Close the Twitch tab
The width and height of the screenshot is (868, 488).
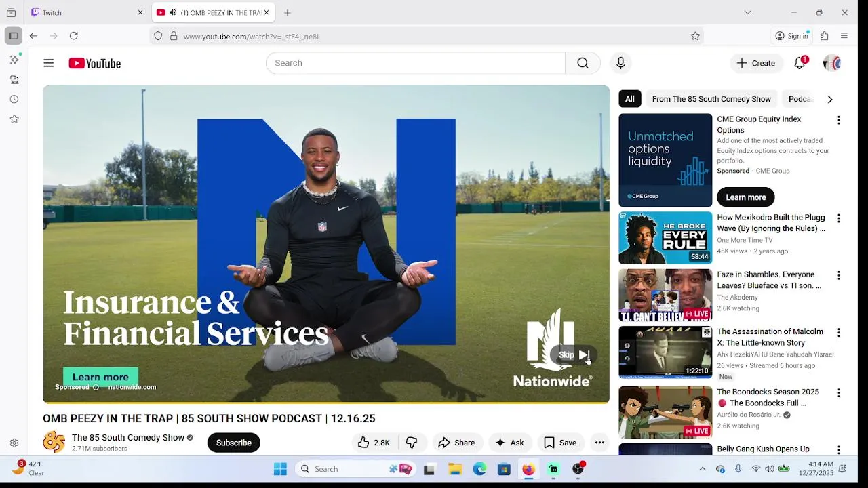140,12
